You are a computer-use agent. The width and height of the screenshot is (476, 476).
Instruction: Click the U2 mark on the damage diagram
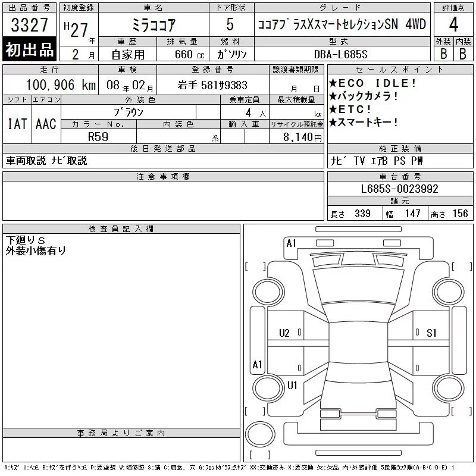284,333
